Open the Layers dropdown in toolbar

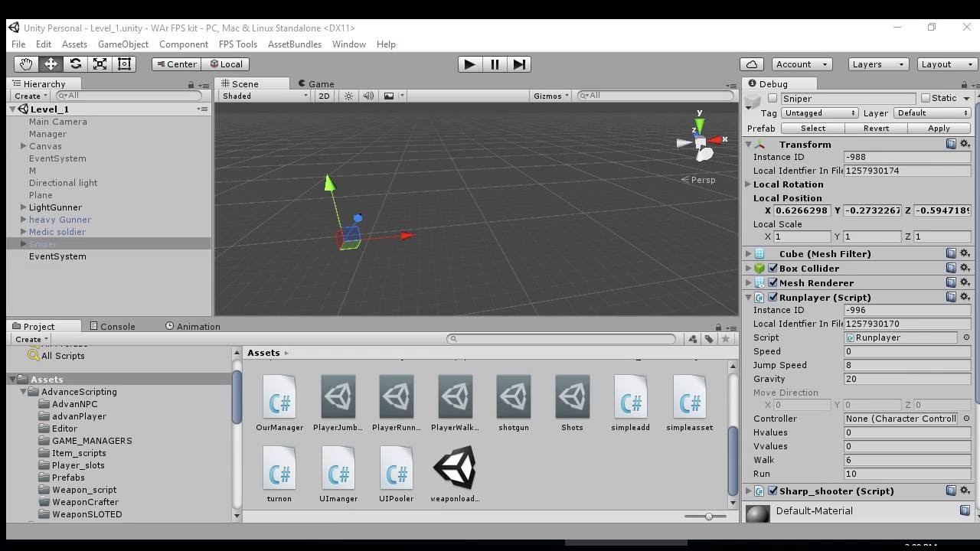point(878,64)
